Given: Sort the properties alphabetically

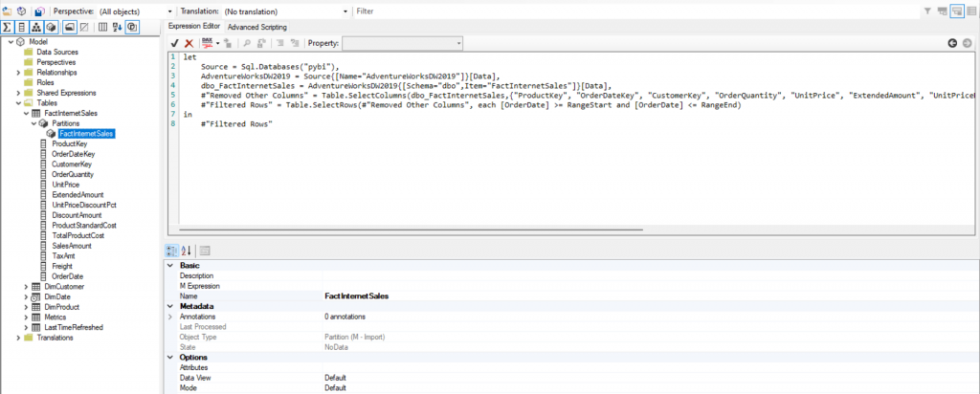Looking at the screenshot, I should pyautogui.click(x=187, y=251).
